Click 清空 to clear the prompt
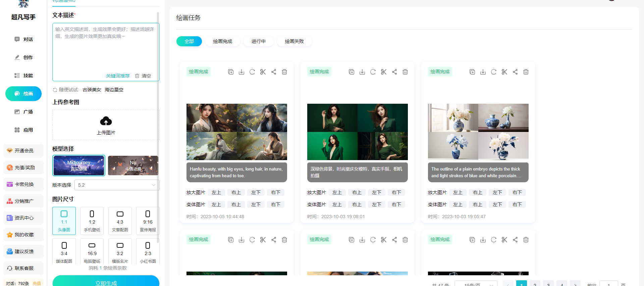This screenshot has height=286, width=644. tap(143, 76)
